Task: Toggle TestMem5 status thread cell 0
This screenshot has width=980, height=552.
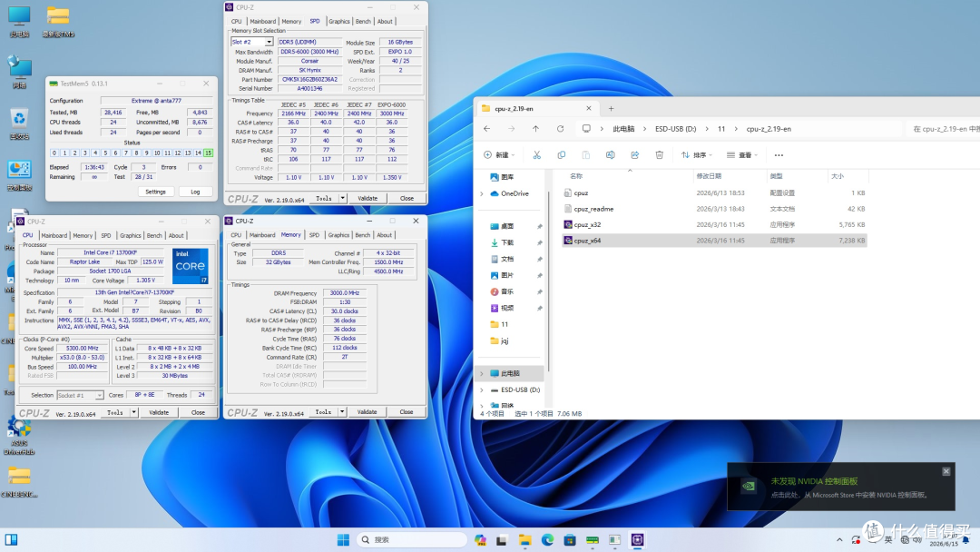Action: click(54, 153)
